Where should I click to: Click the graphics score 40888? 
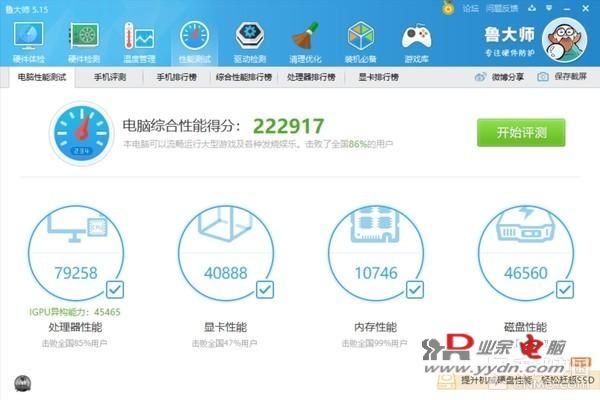click(x=226, y=273)
